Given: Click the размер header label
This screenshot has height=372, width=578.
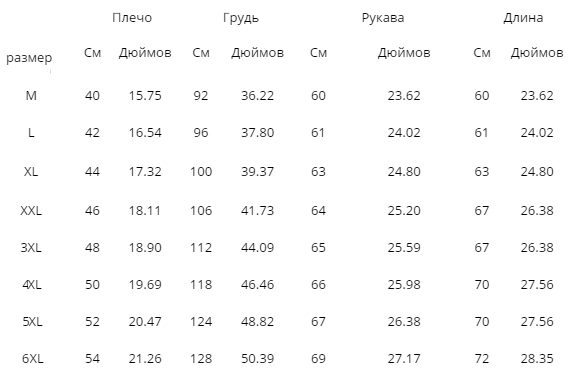Looking at the screenshot, I should pos(29,58).
